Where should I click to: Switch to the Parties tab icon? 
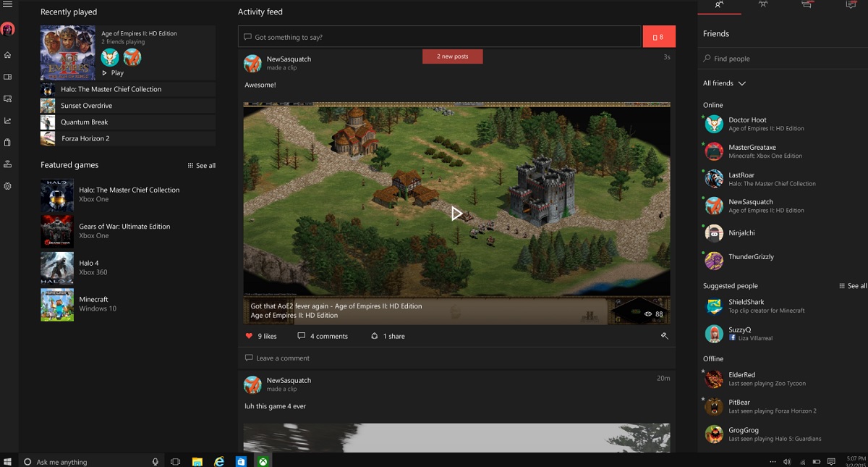762,6
